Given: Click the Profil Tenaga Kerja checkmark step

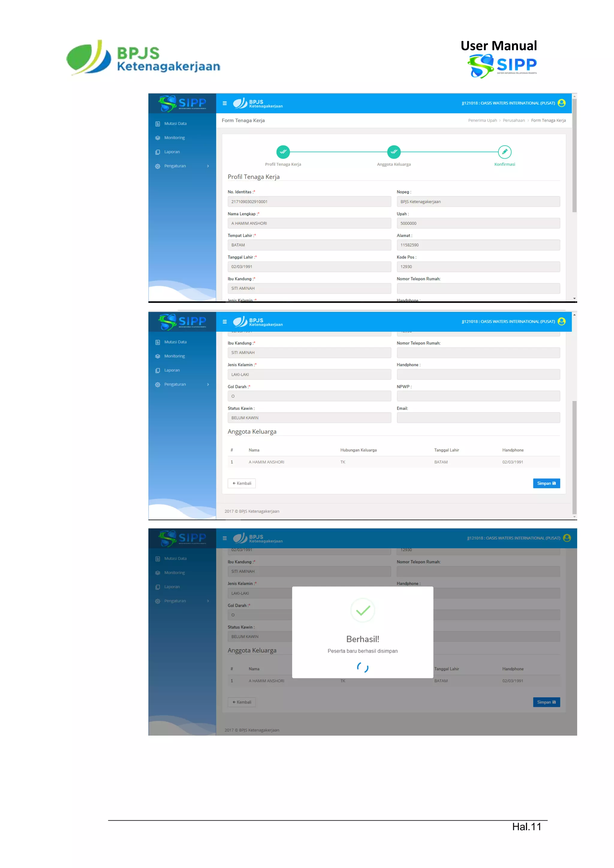Looking at the screenshot, I should [283, 152].
